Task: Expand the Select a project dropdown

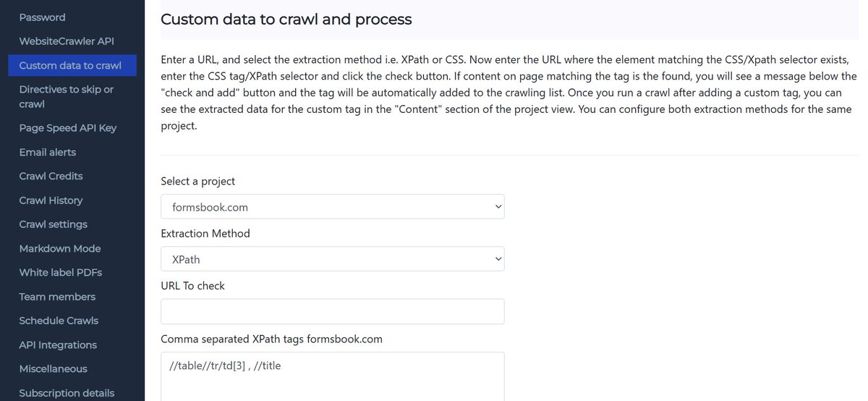Action: [333, 206]
